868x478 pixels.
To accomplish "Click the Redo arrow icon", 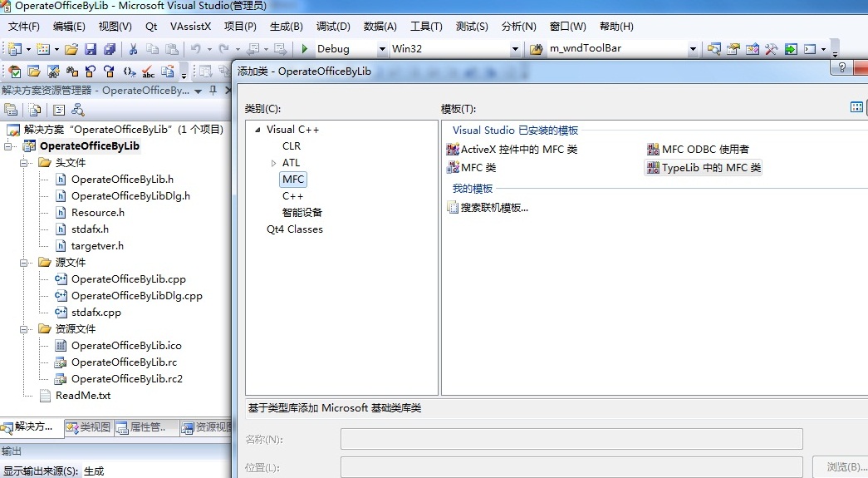I will click(223, 49).
